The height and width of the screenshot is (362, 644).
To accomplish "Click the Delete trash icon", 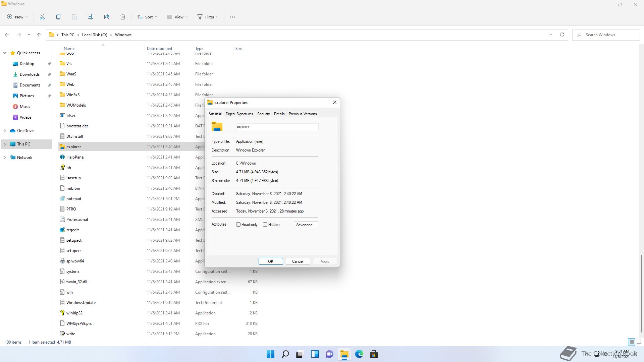I will click(x=123, y=17).
